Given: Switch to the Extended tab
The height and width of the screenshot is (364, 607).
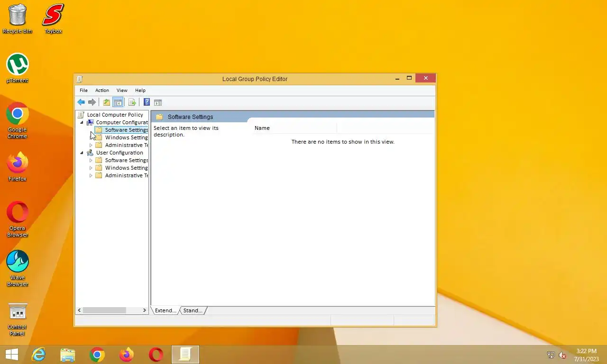Looking at the screenshot, I should click(166, 310).
